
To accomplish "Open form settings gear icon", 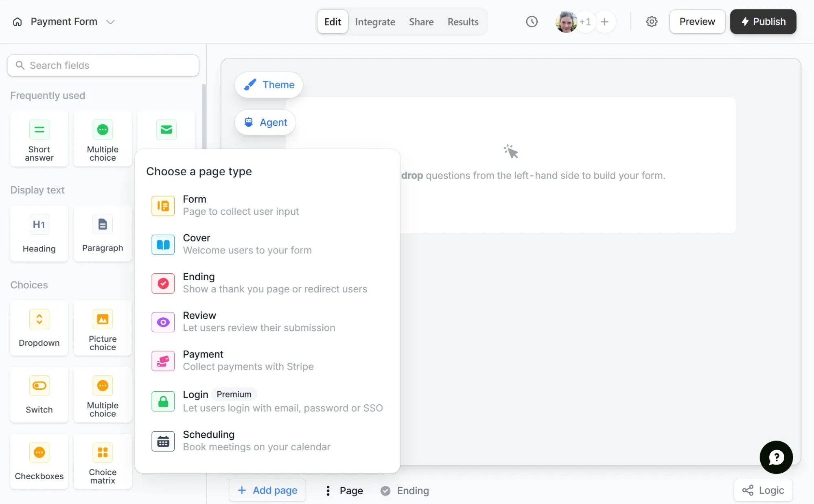I will point(652,22).
